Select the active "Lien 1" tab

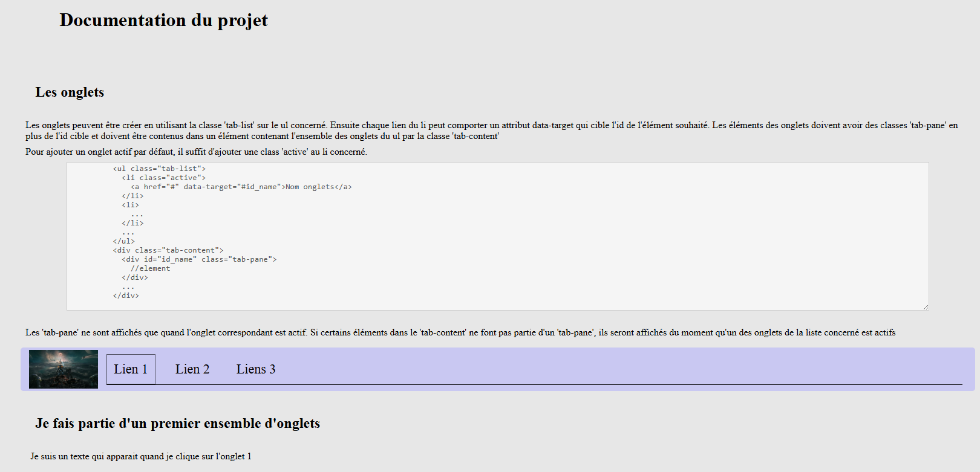pos(130,369)
